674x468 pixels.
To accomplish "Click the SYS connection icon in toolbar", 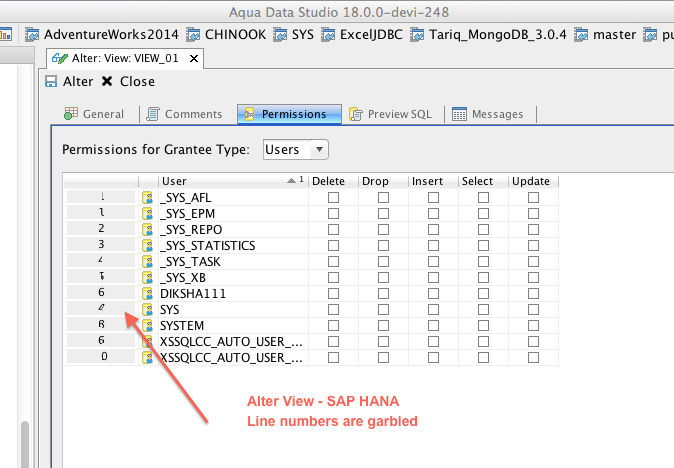I will pos(280,35).
